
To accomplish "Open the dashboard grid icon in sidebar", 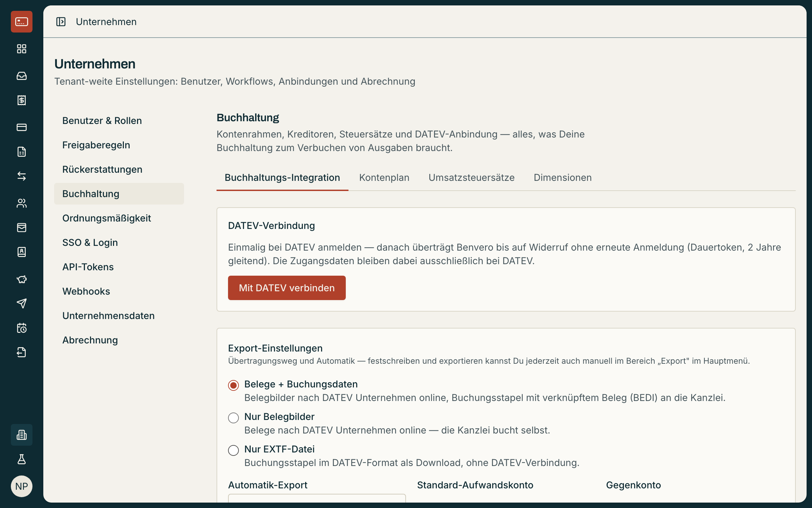I will pos(22,49).
